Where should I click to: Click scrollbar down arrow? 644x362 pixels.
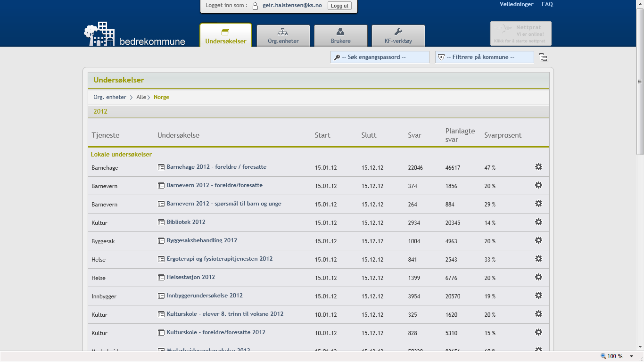coord(640,346)
